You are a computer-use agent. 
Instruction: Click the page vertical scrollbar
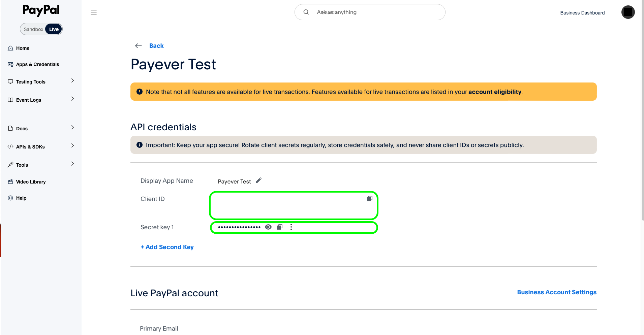[x=642, y=111]
